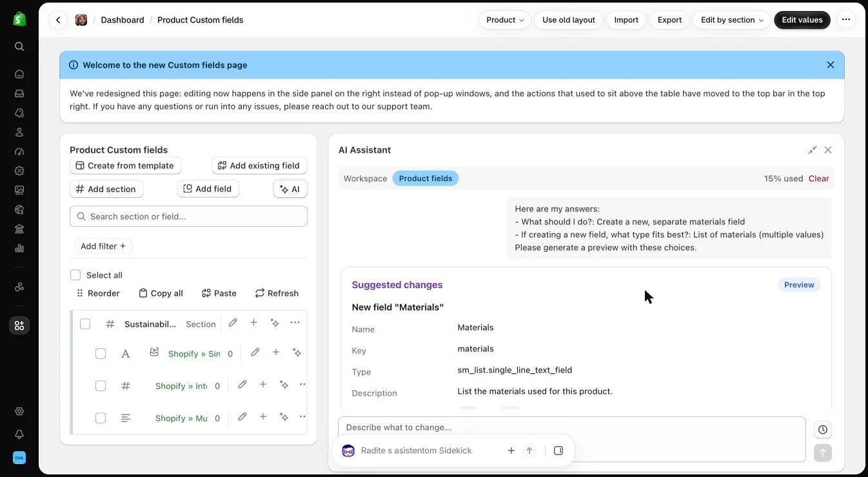The height and width of the screenshot is (477, 868).
Task: Open the top bar more actions menu
Action: (x=846, y=20)
